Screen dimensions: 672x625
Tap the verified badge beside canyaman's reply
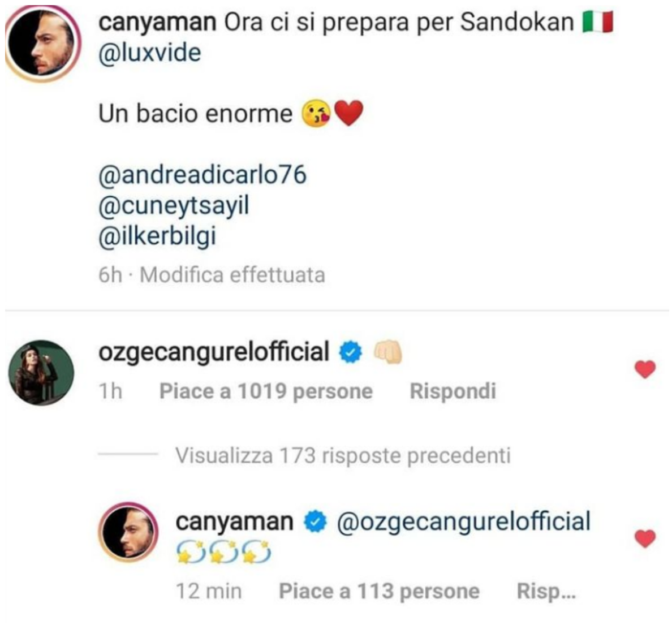315,521
